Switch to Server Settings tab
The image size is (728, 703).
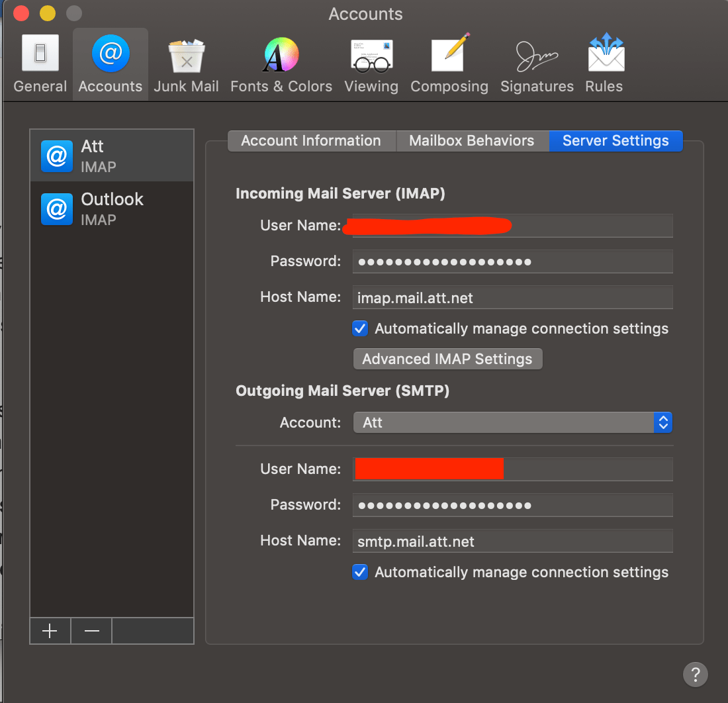615,141
